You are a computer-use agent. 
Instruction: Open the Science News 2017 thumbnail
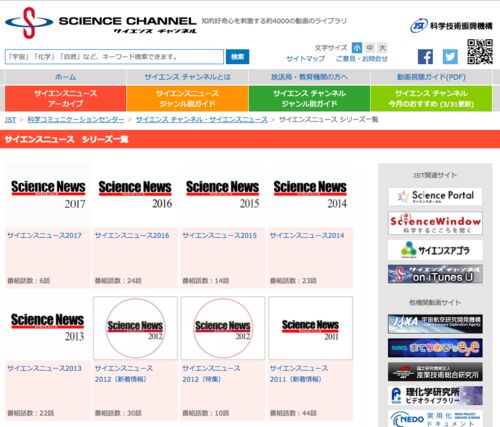(x=48, y=194)
